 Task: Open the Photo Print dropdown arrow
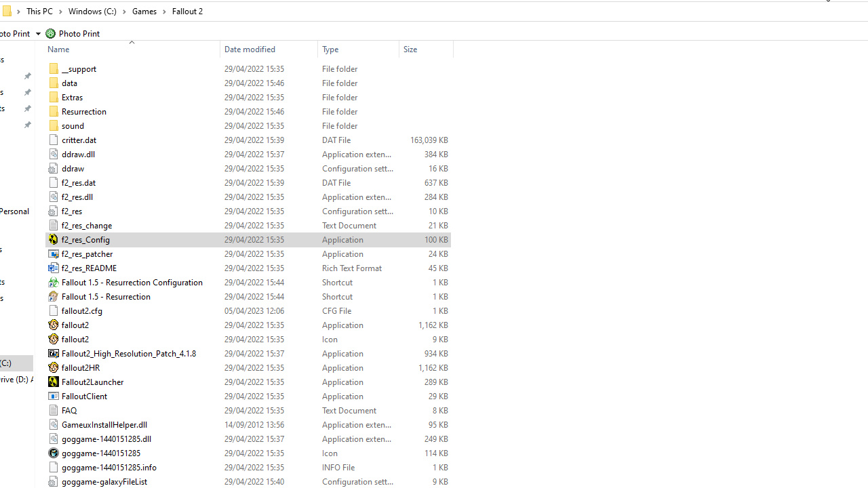(x=38, y=33)
